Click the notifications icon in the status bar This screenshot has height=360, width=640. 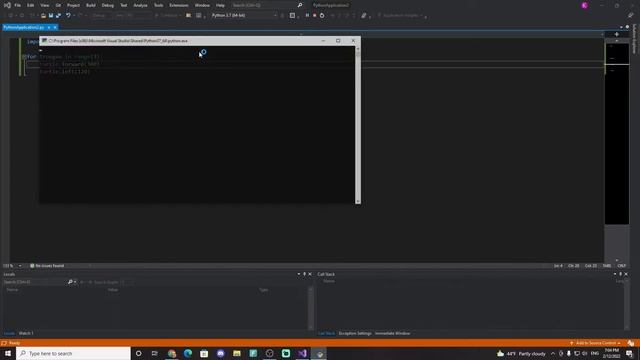(631, 343)
